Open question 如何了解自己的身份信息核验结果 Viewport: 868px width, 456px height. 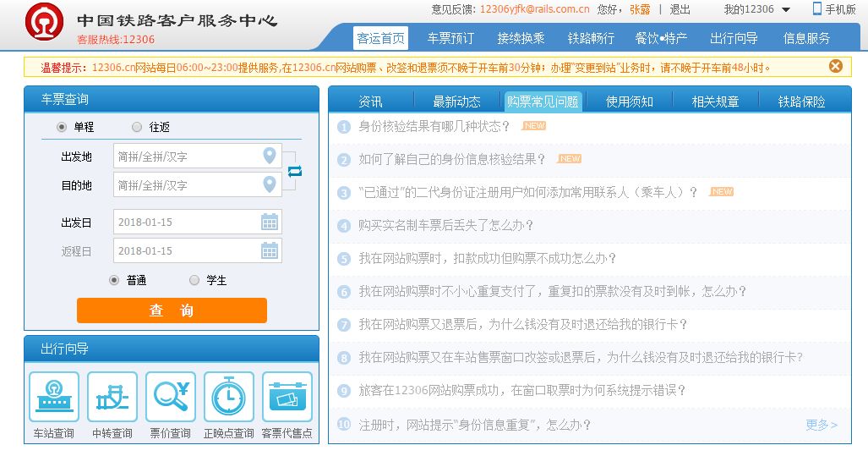(451, 160)
